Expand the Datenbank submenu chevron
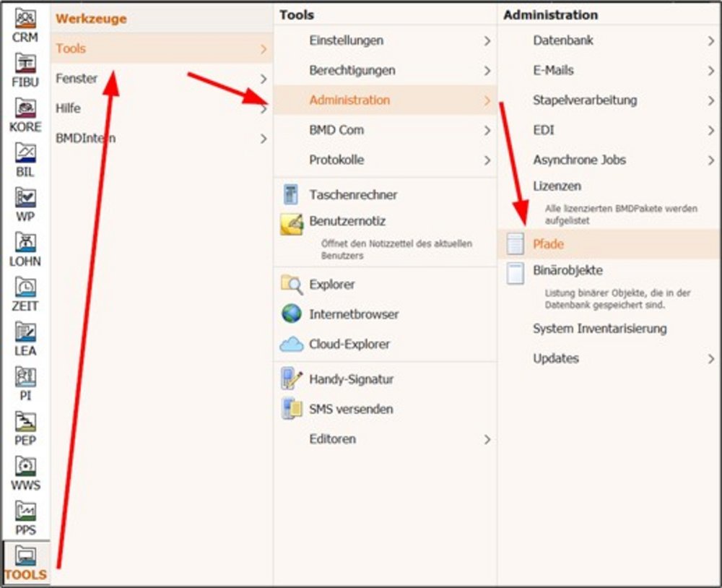The width and height of the screenshot is (722, 588). (711, 41)
